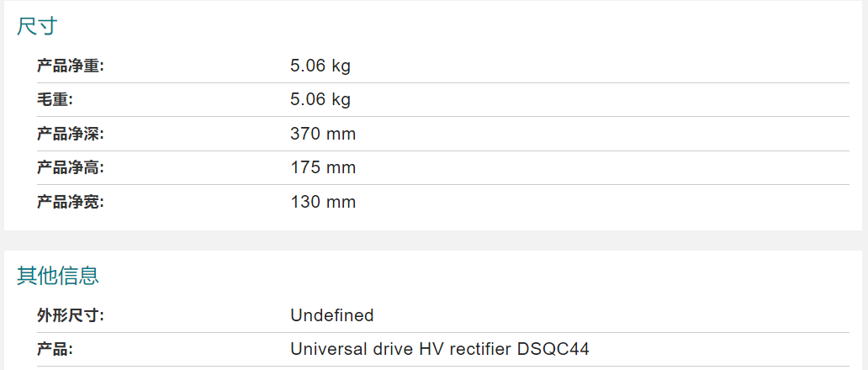This screenshot has width=868, height=370.
Task: Select the 产品净宽 label
Action: (71, 202)
